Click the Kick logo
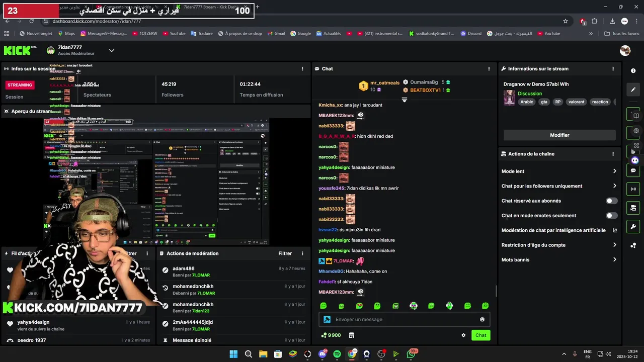This screenshot has height=362, width=644. click(x=18, y=50)
